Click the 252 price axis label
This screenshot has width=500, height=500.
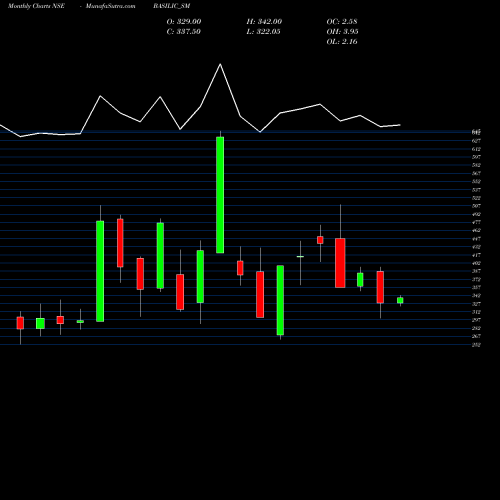click(476, 345)
